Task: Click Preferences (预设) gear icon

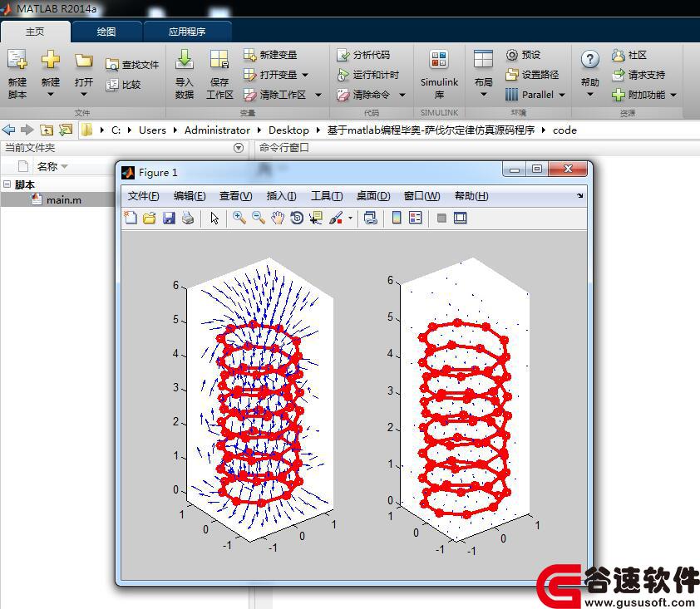Action: point(511,55)
